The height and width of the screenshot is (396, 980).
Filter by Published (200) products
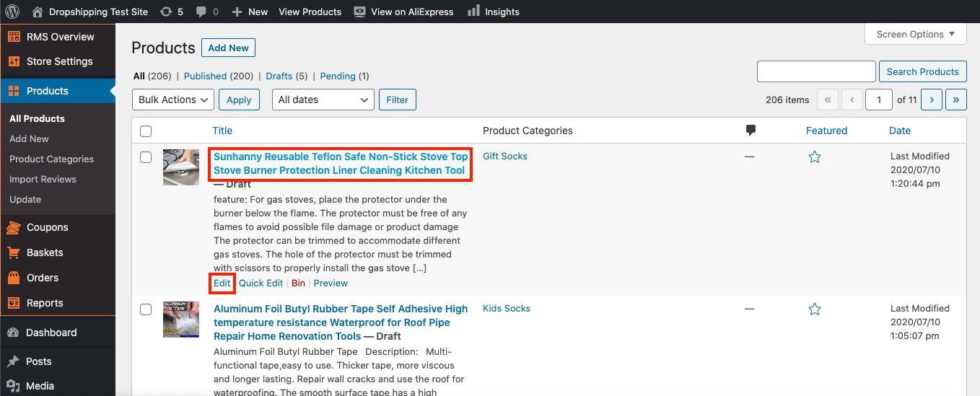point(219,76)
